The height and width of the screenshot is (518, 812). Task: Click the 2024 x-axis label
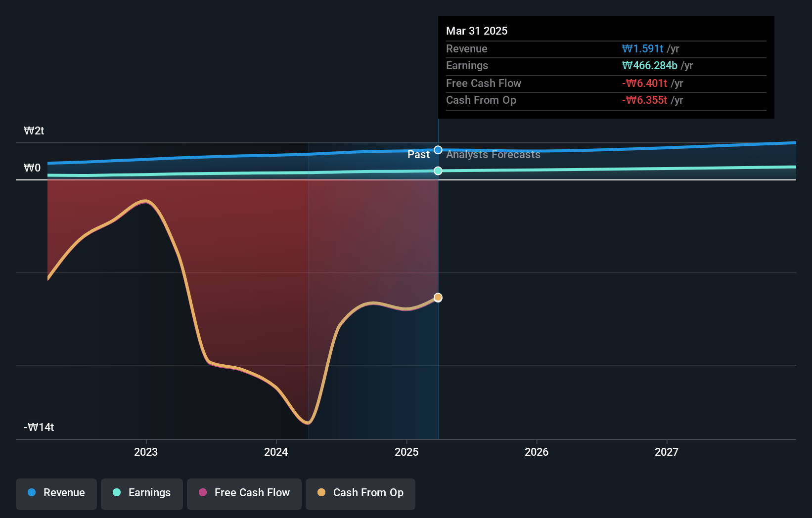point(276,452)
